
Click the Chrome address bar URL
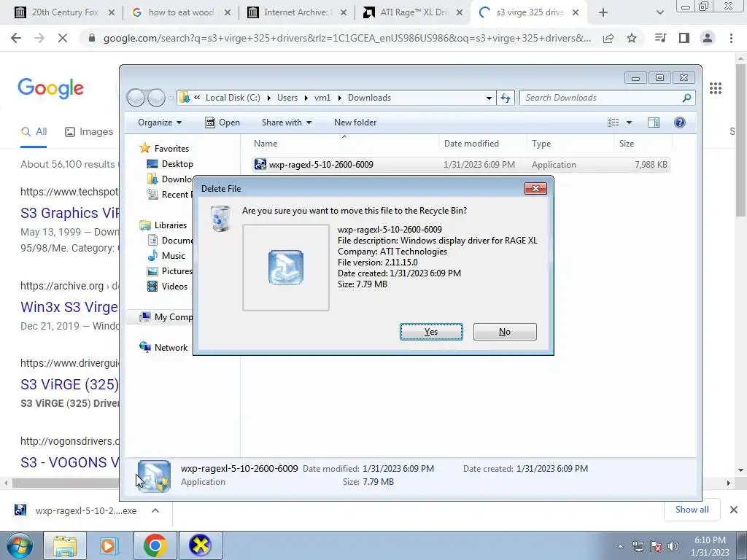pos(347,38)
